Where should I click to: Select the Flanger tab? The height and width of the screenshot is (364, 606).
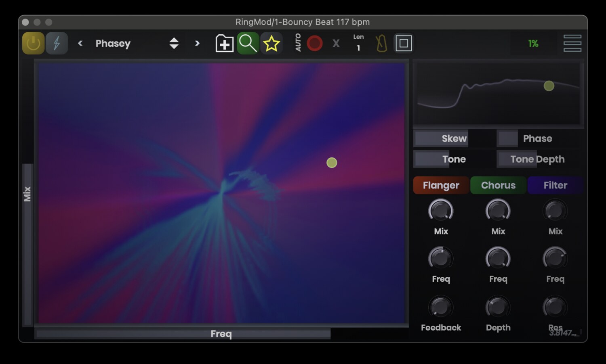pyautogui.click(x=441, y=185)
